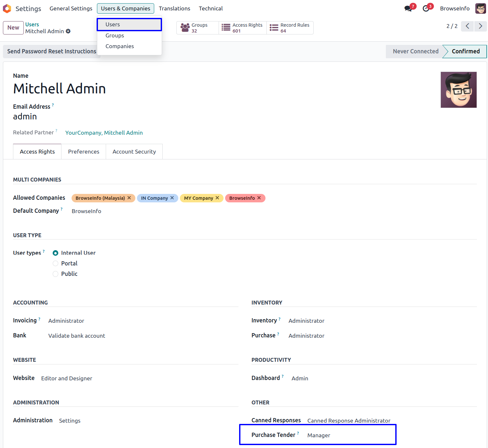Open Canned Responses dropdown
488x448 pixels.
[349, 421]
